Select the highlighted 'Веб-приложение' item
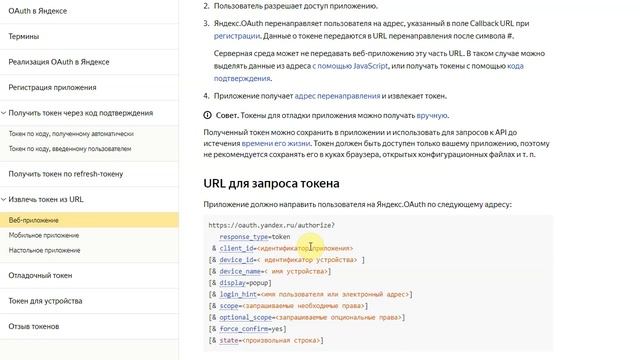The height and width of the screenshot is (360, 640). click(89, 220)
